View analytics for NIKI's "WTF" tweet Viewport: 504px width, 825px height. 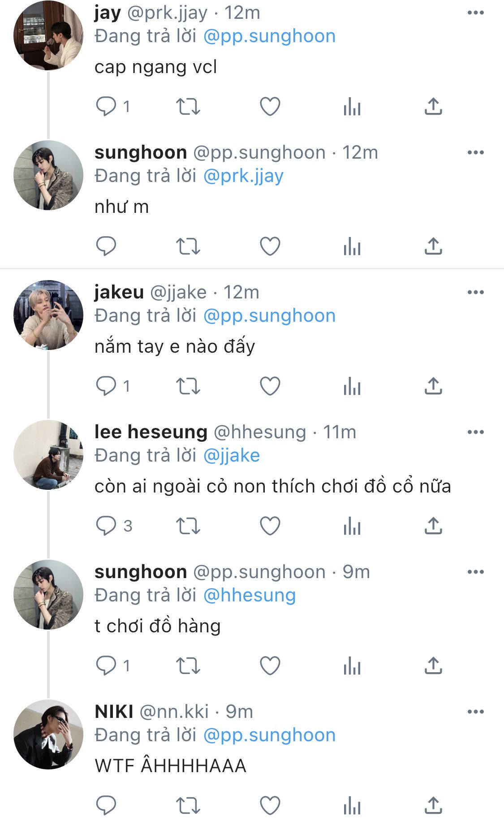pos(352,806)
